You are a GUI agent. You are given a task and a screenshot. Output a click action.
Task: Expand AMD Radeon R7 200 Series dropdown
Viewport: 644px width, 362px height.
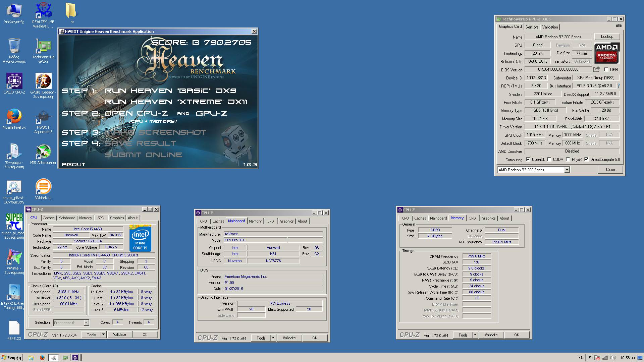567,170
